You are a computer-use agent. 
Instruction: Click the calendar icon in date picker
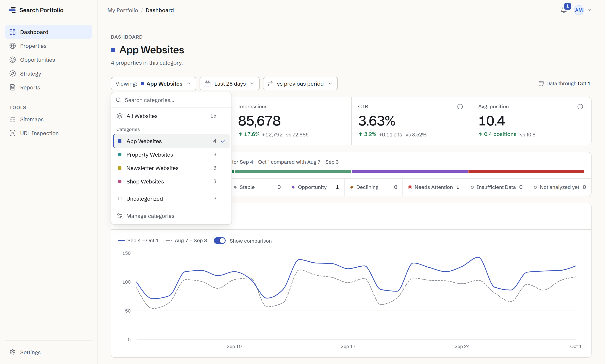pos(207,84)
